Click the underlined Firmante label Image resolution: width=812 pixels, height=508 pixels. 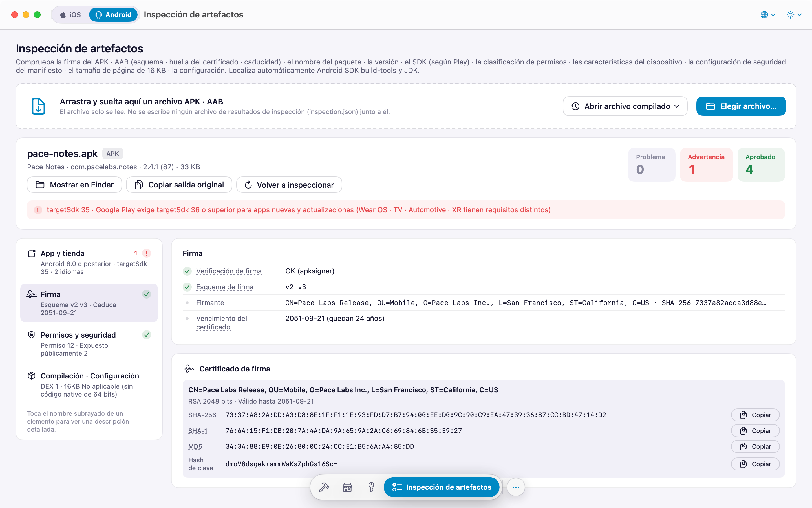coord(210,303)
